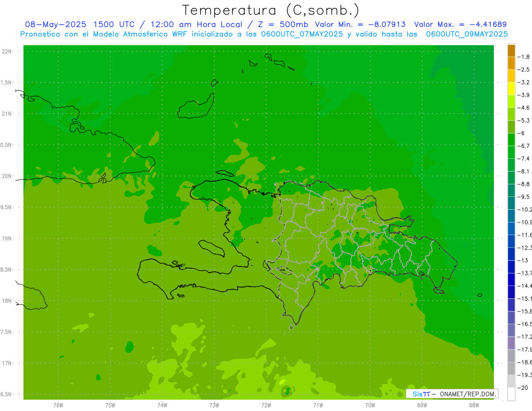Click the -8.1 value on color legend
This screenshot has height=411, width=532.
(524, 171)
